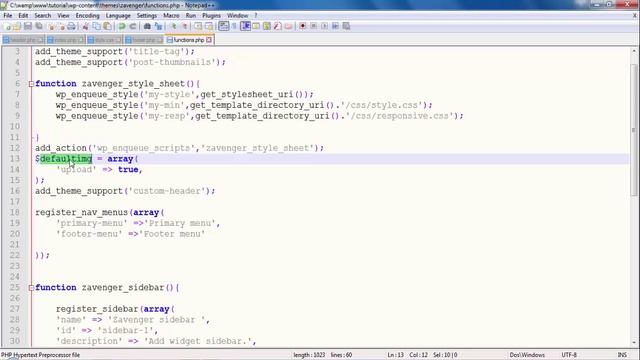Click the macro Playback icon
640x360 pixels.
point(324,26)
